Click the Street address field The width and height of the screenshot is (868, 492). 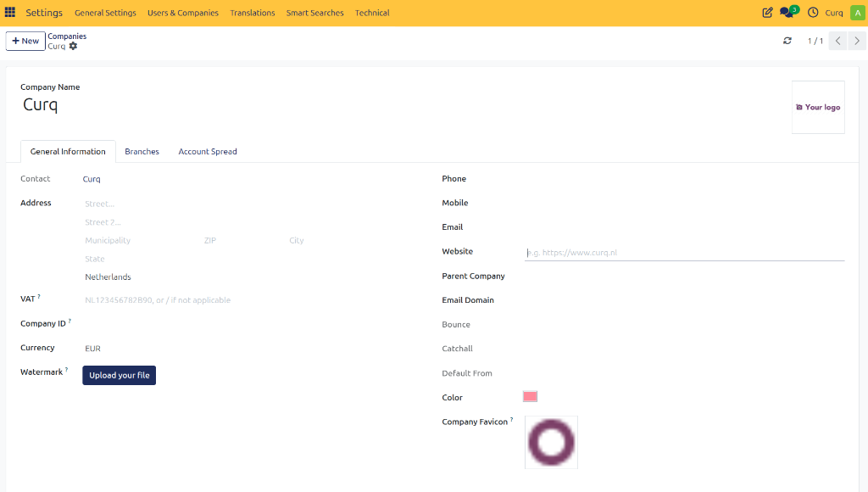[249, 204]
